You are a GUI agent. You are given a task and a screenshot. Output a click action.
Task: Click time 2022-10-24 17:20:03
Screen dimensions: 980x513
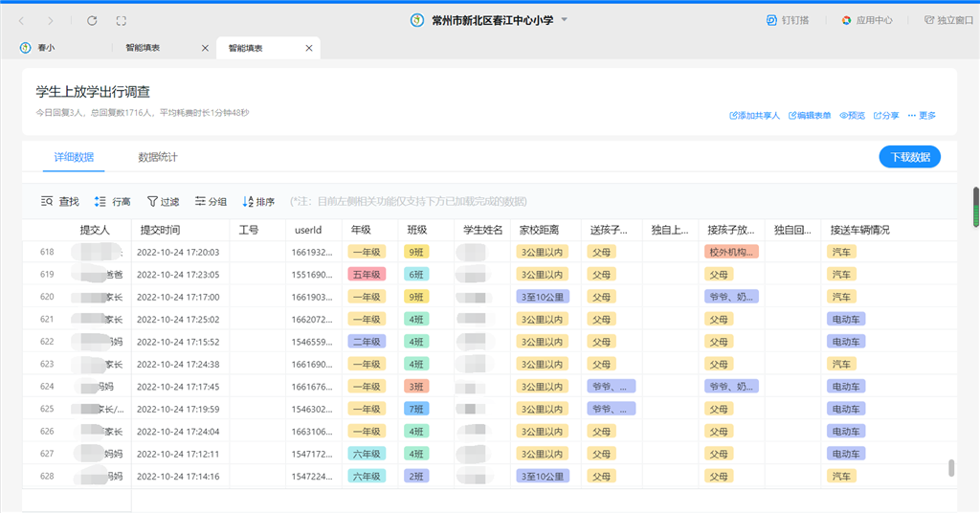tap(178, 252)
